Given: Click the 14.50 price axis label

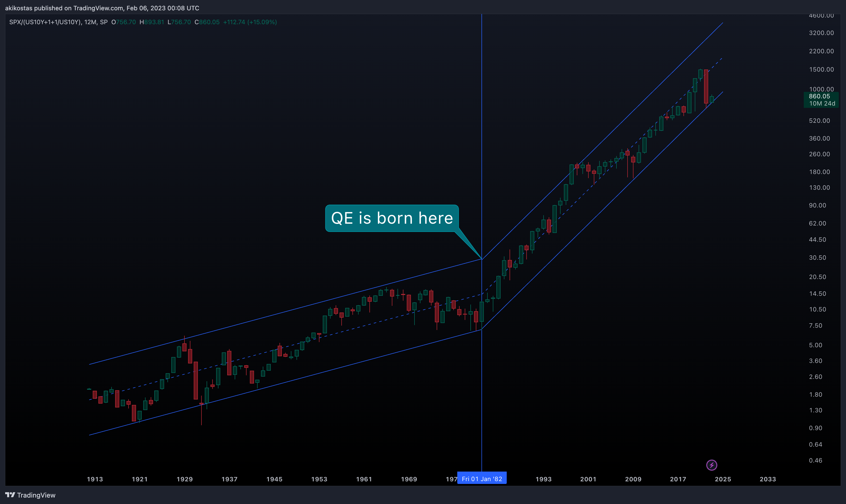Looking at the screenshot, I should pyautogui.click(x=817, y=294).
